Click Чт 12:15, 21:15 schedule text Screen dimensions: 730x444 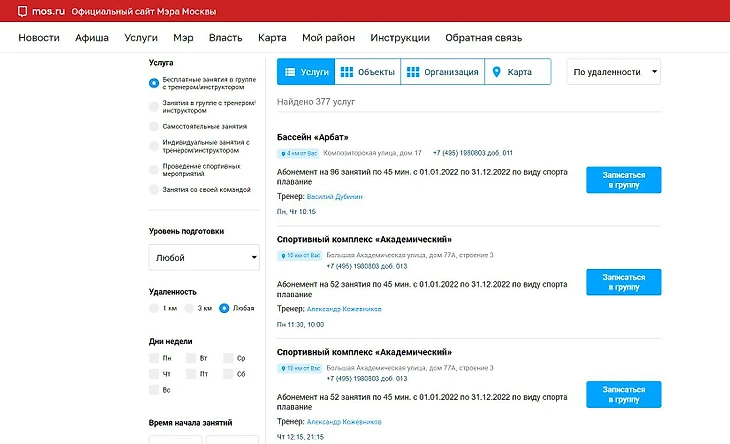pos(300,437)
